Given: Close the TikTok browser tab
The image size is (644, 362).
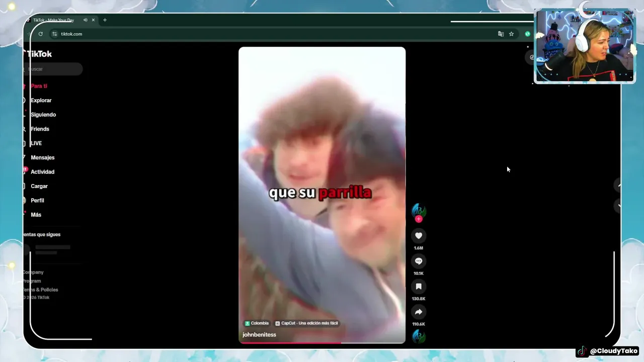Looking at the screenshot, I should (x=93, y=20).
